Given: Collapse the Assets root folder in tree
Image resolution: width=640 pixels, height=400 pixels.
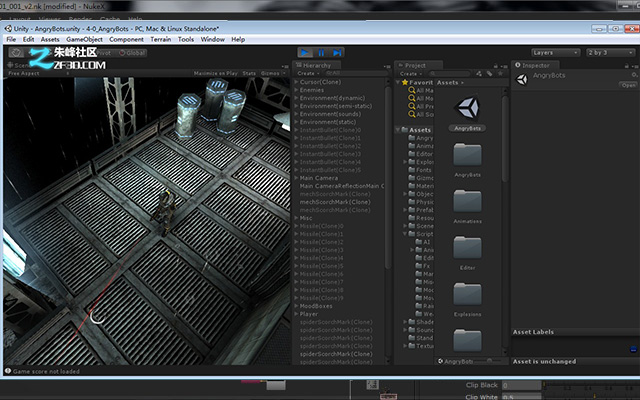Looking at the screenshot, I should (398, 130).
